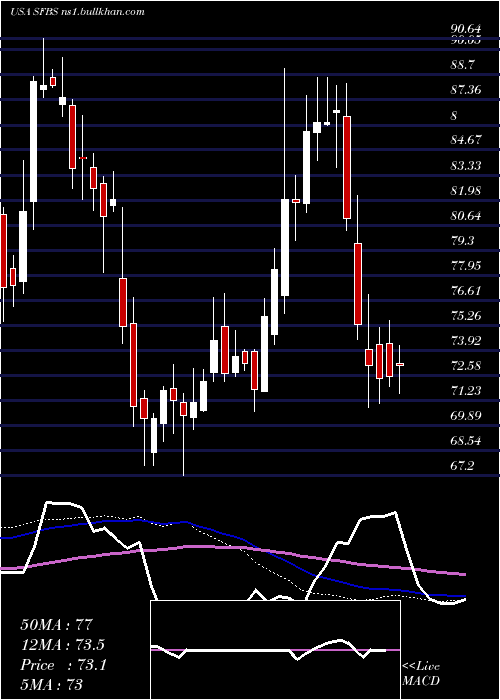Click the 81.98 price axis label

(x=466, y=190)
